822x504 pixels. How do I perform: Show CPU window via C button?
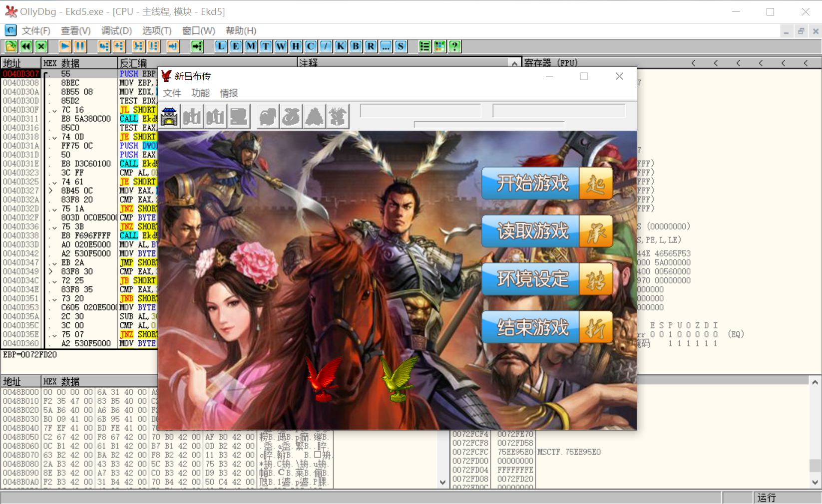(311, 46)
